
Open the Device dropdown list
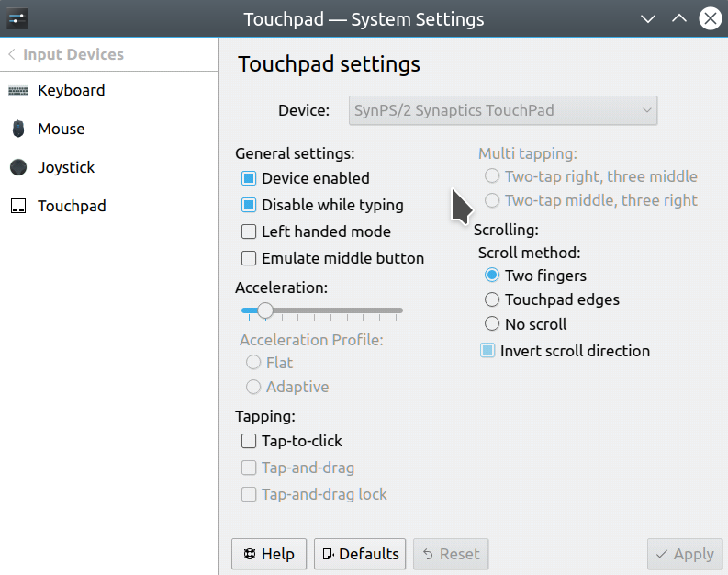click(x=503, y=110)
